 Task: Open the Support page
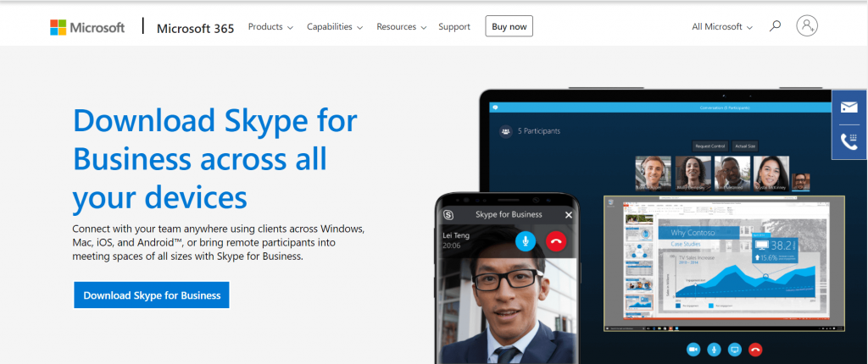454,26
